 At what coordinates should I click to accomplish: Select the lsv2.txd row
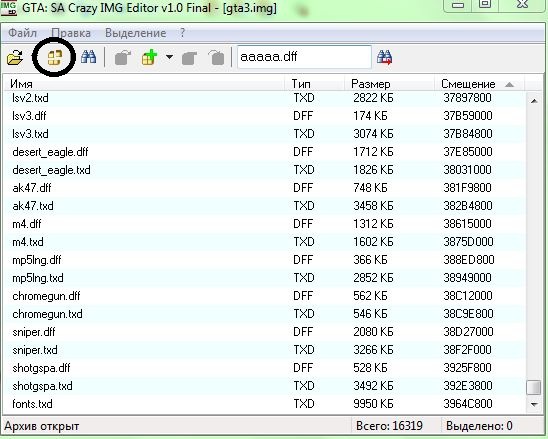pos(265,98)
